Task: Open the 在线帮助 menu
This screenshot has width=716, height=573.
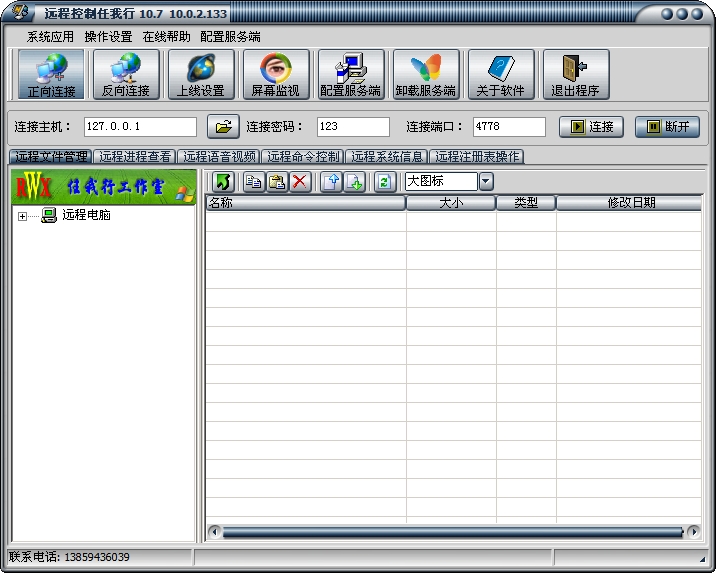Action: pyautogui.click(x=166, y=36)
